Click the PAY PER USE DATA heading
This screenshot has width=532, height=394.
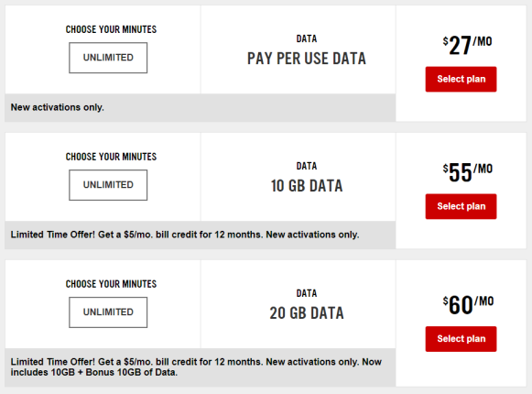pos(307,59)
